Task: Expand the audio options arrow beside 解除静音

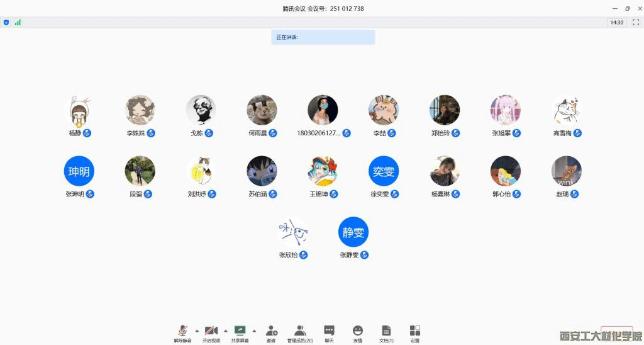Action: pyautogui.click(x=197, y=330)
